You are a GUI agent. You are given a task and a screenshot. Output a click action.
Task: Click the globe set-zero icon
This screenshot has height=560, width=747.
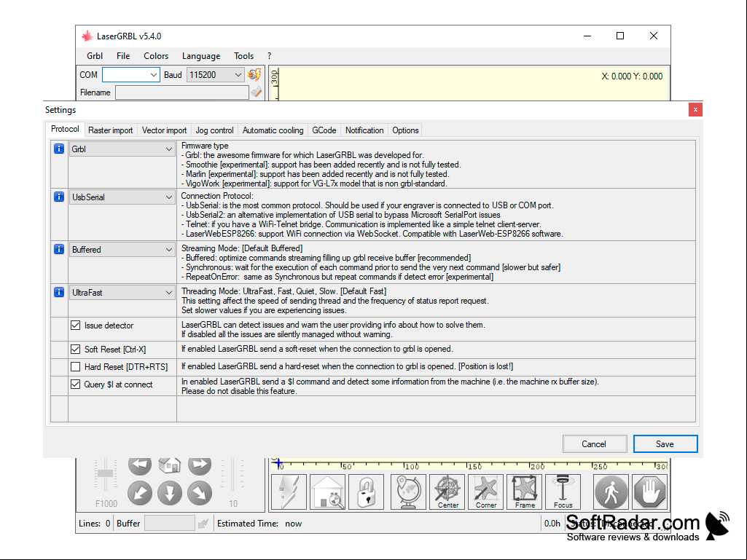point(408,492)
